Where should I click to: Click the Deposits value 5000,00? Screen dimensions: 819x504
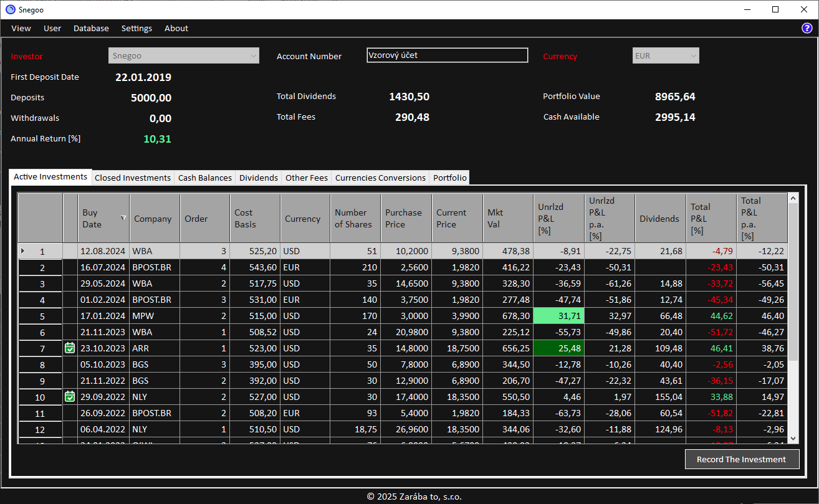(151, 98)
